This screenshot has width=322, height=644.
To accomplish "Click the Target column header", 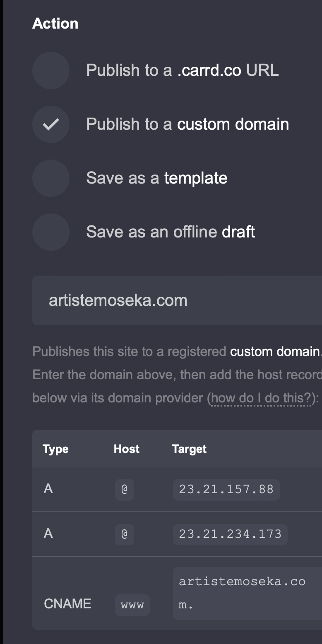I will (189, 449).
